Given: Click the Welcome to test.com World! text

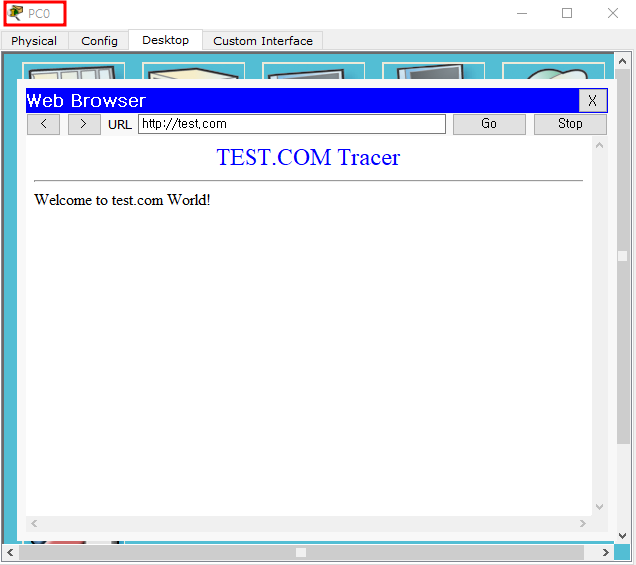Looking at the screenshot, I should click(122, 200).
